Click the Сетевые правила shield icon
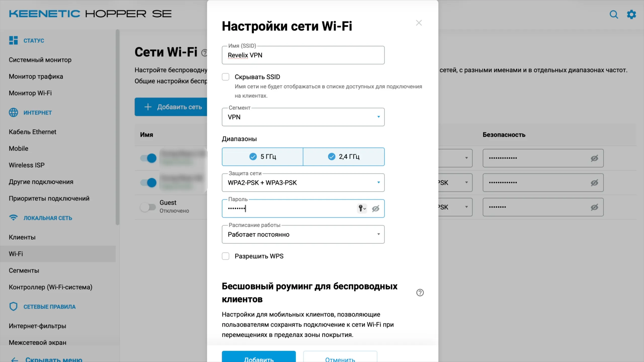This screenshot has height=362, width=644. (13, 306)
